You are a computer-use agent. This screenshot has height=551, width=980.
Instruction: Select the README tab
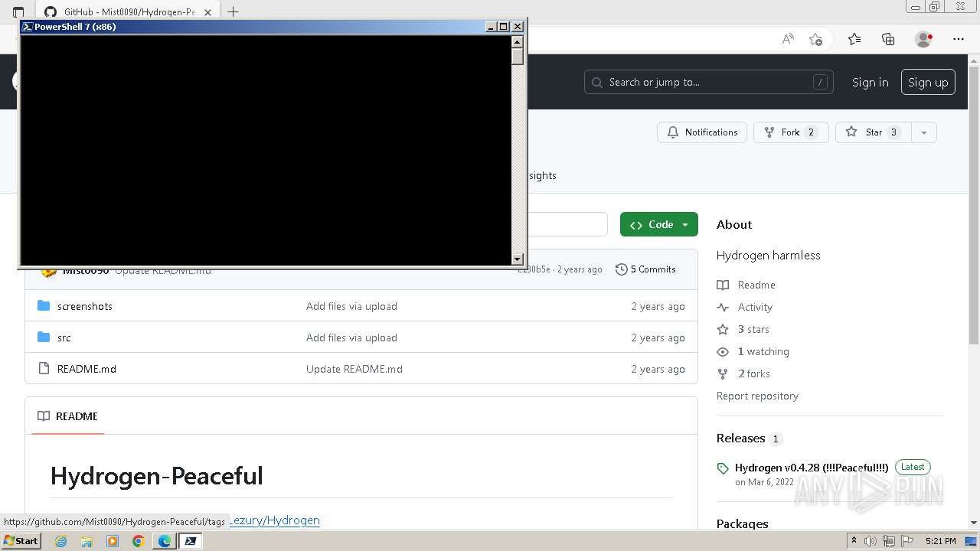point(68,416)
